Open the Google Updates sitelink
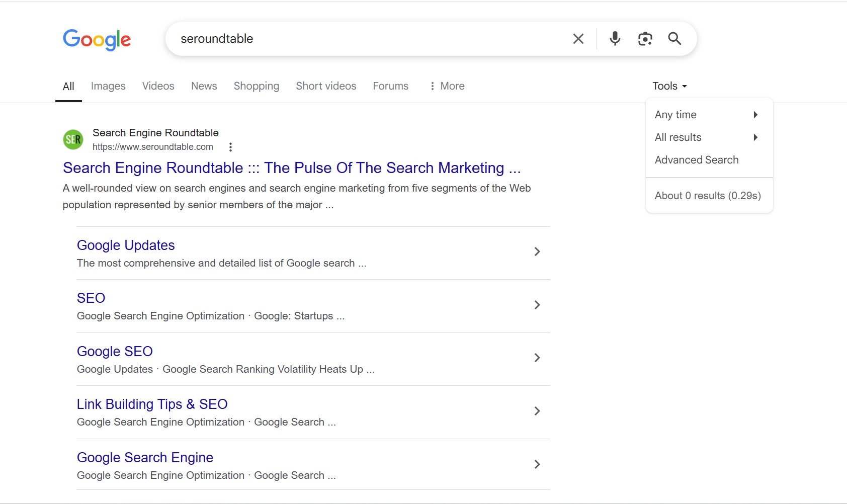 [126, 245]
